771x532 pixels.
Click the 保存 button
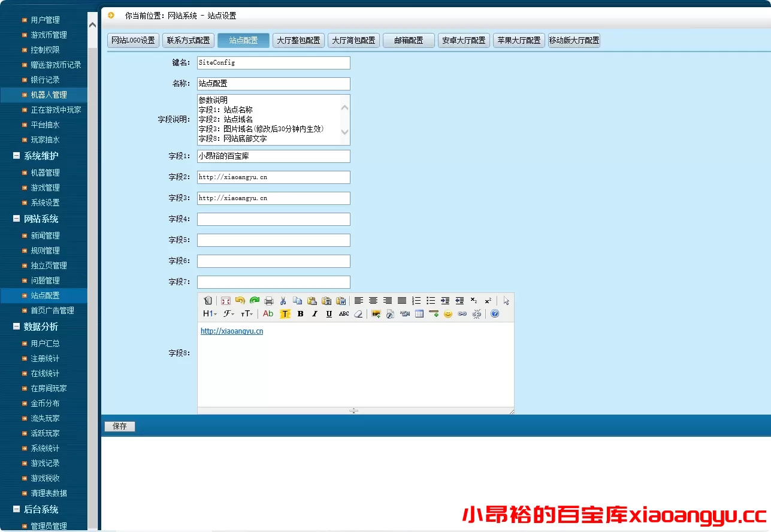pyautogui.click(x=120, y=427)
